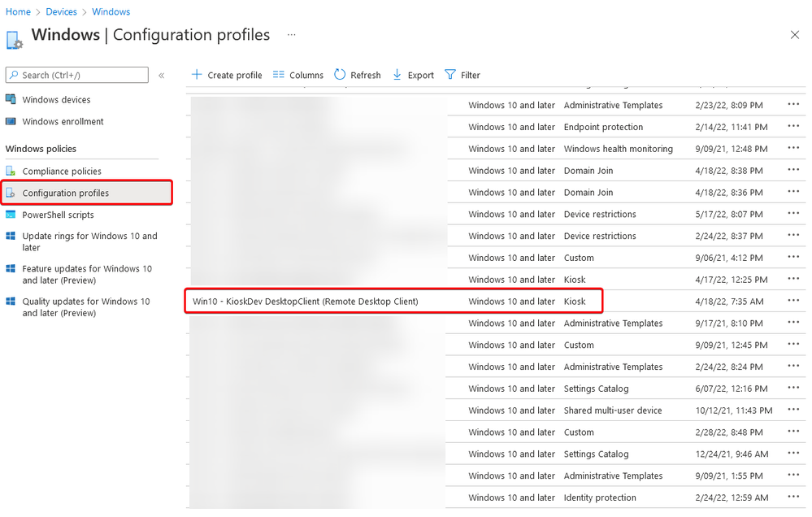The height and width of the screenshot is (517, 812).
Task: Go to the Home breadcrumb link
Action: [18, 11]
